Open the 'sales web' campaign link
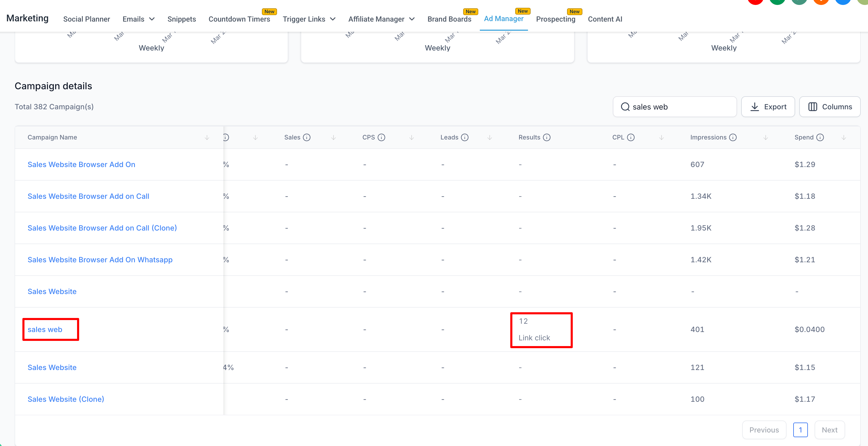 [45, 329]
